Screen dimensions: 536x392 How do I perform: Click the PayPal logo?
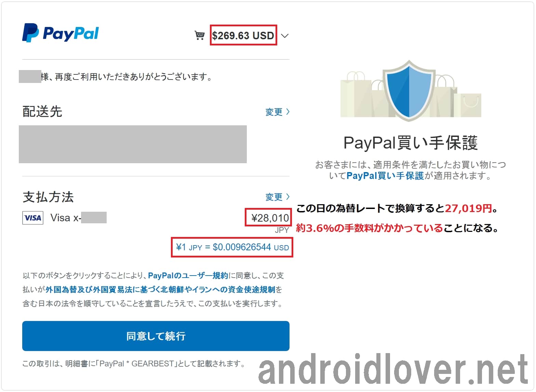click(x=61, y=33)
